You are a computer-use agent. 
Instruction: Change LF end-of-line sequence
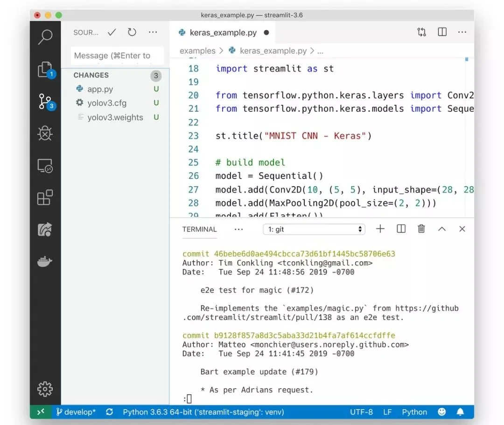[x=387, y=412]
